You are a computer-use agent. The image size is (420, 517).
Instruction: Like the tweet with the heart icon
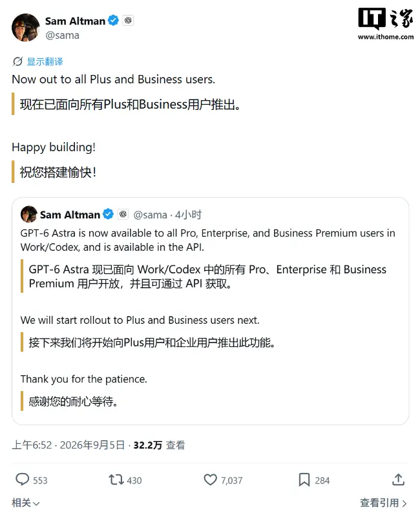click(x=211, y=480)
